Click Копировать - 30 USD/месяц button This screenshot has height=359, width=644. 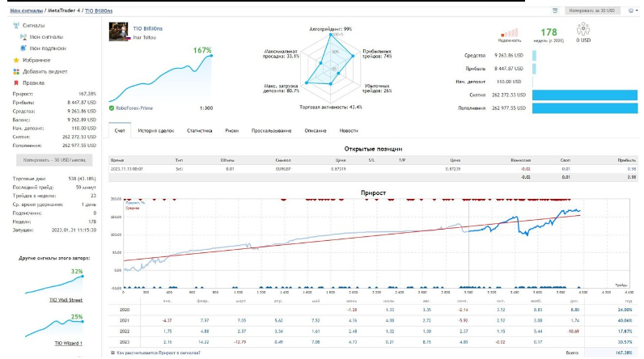click(54, 160)
